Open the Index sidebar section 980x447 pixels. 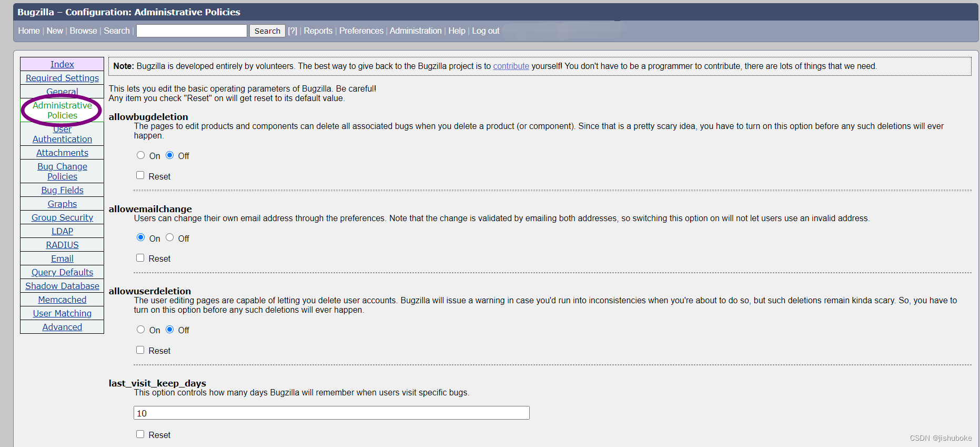click(62, 64)
